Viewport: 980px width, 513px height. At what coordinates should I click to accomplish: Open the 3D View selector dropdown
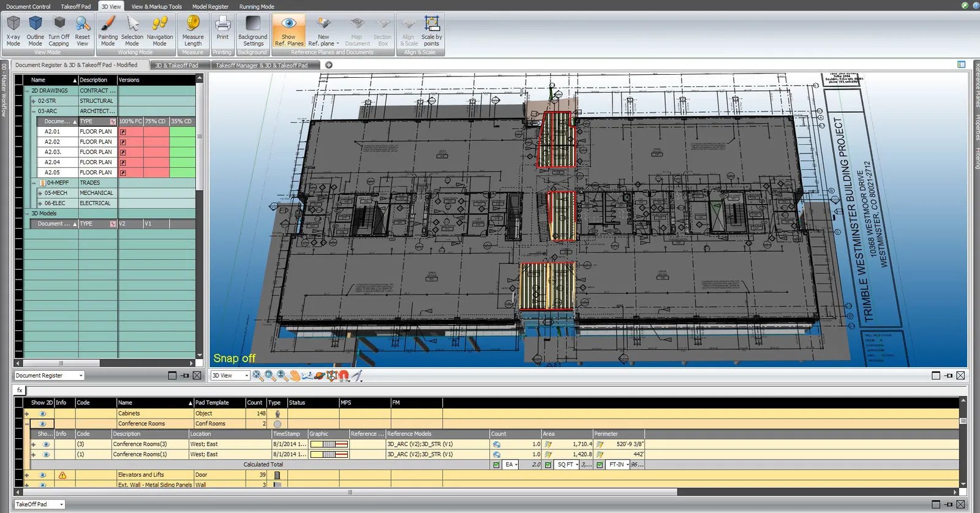246,376
